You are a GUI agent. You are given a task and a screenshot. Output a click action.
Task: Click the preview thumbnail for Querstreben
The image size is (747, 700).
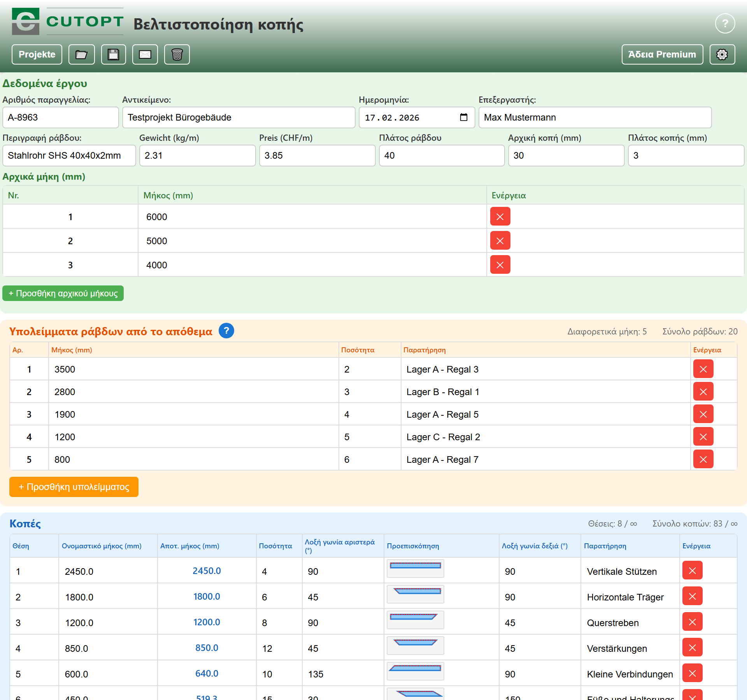click(416, 620)
